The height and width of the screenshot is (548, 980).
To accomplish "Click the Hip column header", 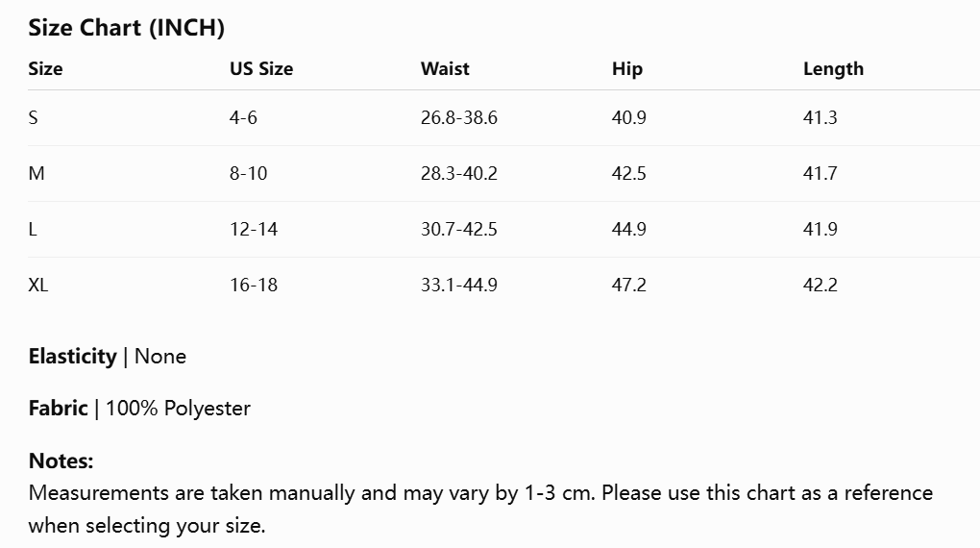I will click(x=626, y=69).
